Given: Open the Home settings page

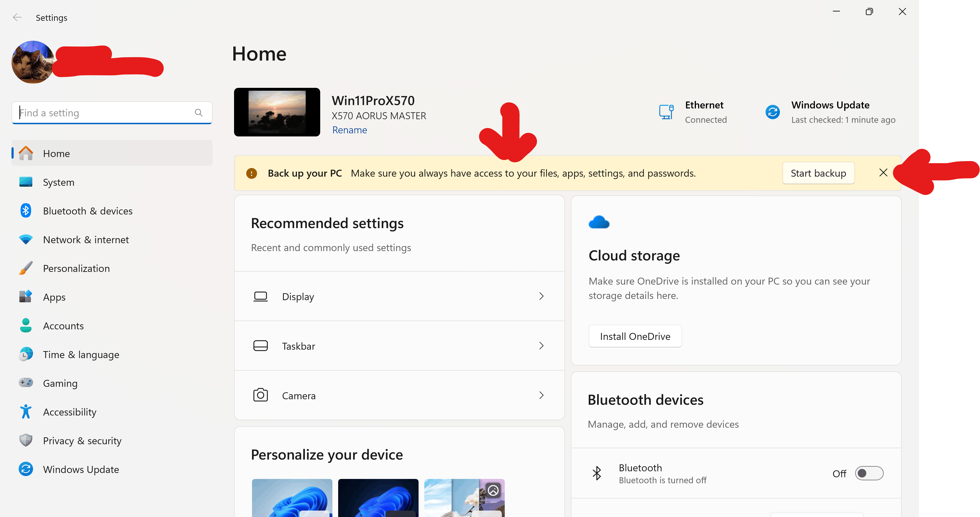Looking at the screenshot, I should click(112, 153).
